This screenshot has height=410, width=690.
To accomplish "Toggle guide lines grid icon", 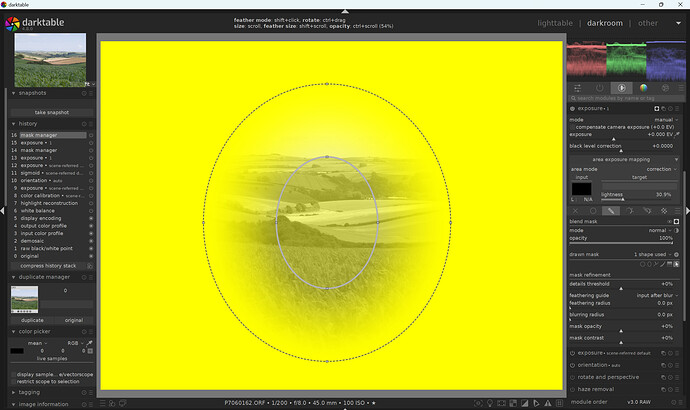I will point(559,403).
